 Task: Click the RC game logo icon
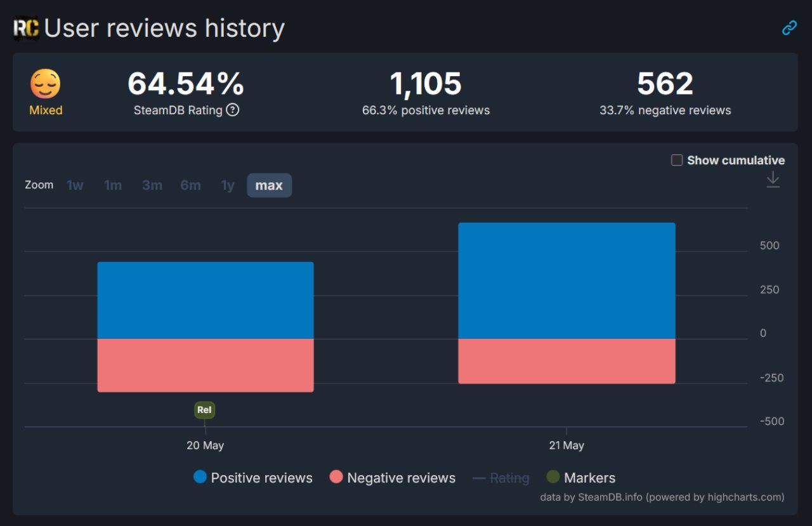(26, 29)
